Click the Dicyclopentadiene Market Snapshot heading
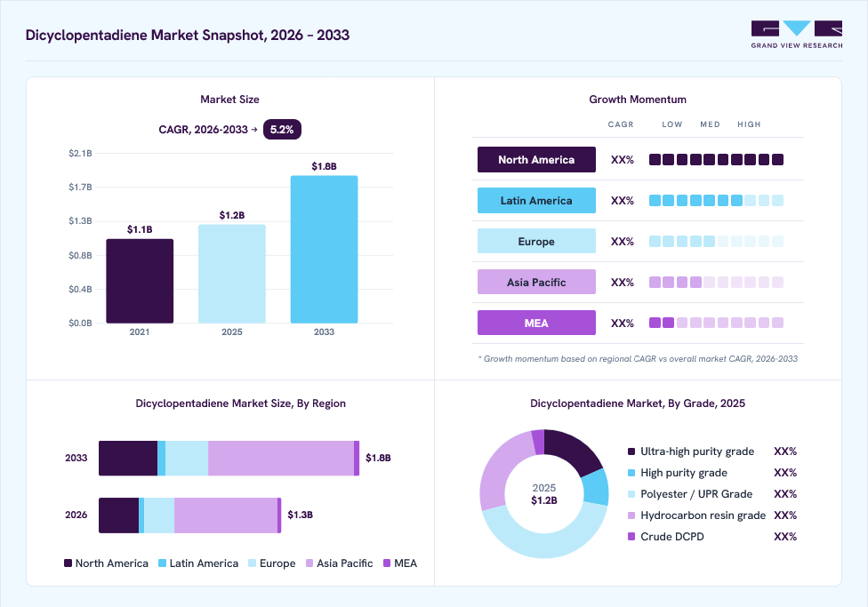This screenshot has width=868, height=607. pyautogui.click(x=188, y=35)
